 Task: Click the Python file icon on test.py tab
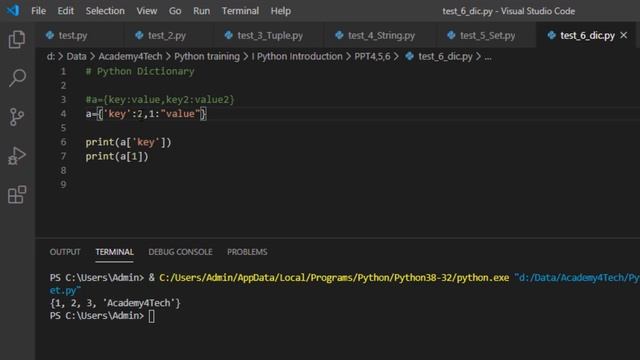50,36
